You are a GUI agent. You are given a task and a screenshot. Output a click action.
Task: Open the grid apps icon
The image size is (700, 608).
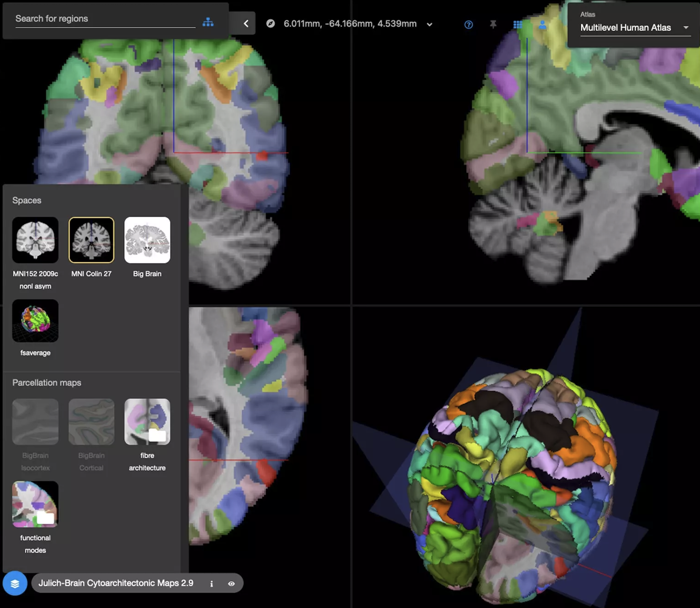coord(518,24)
